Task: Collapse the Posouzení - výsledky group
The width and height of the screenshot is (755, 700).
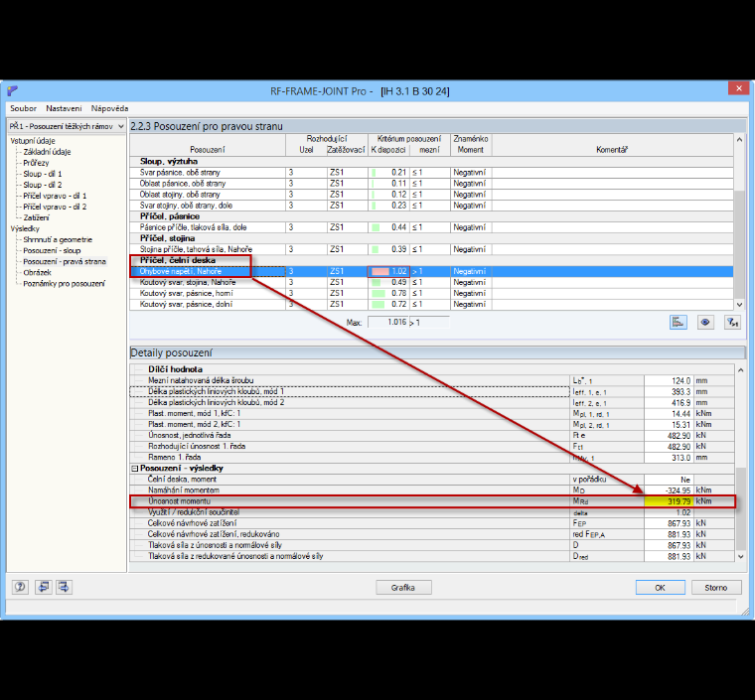Action: 135,468
